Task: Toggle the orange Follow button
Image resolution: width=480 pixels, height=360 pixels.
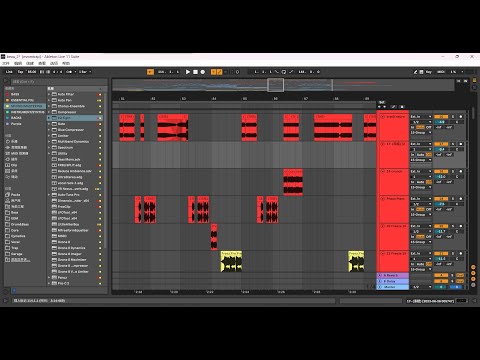Action: (x=150, y=72)
